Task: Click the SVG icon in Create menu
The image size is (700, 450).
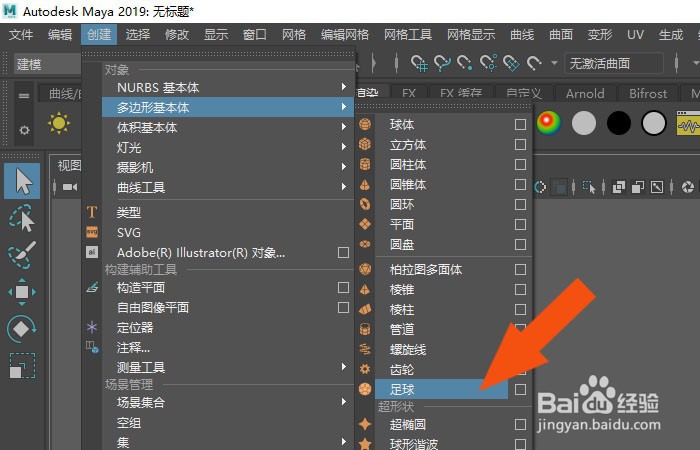Action: coord(92,232)
